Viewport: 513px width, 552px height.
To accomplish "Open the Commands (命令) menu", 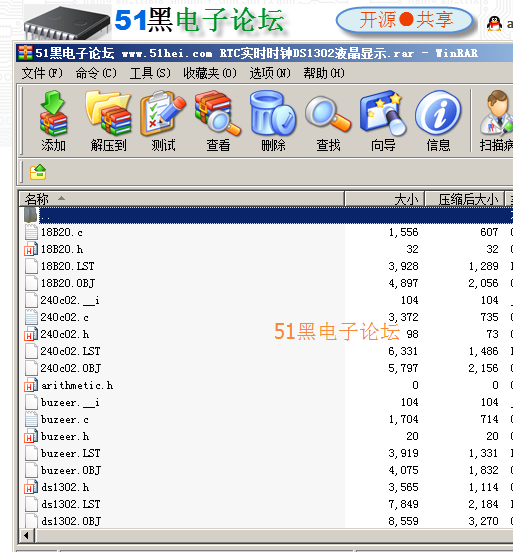I will point(96,73).
